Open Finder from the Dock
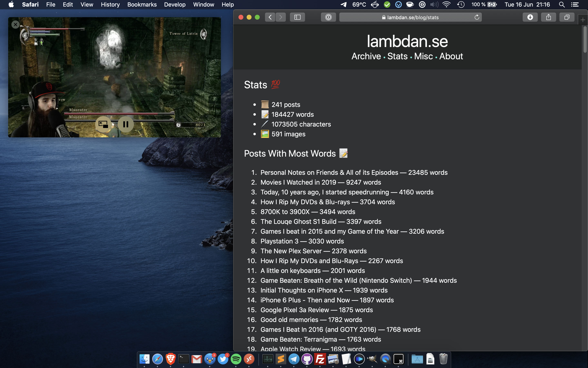The height and width of the screenshot is (368, 588). tap(144, 359)
